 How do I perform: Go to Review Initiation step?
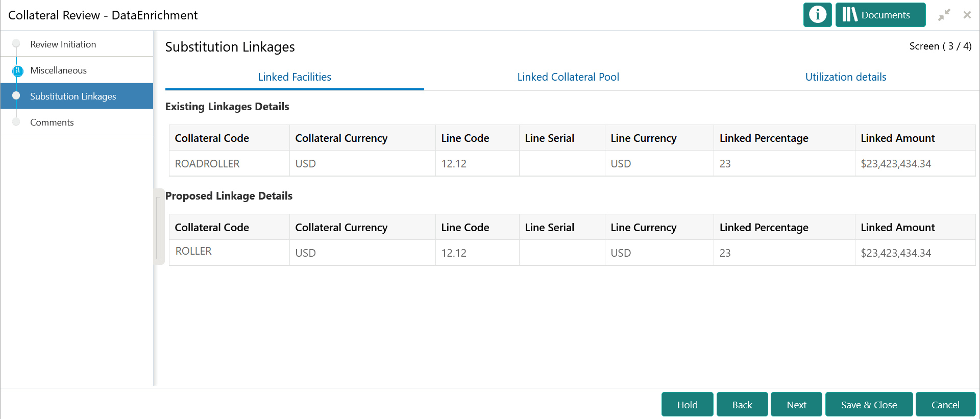coord(63,44)
